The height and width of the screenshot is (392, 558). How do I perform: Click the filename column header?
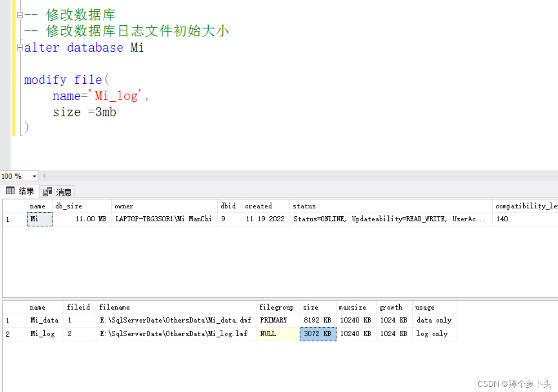176,307
